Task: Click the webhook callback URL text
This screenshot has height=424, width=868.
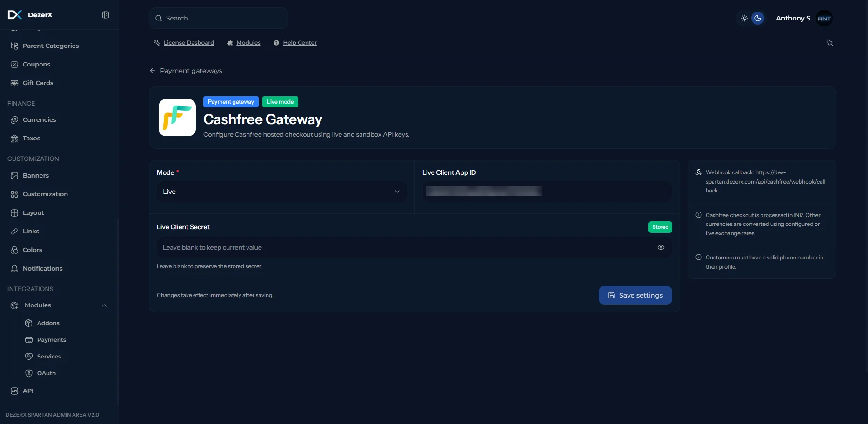Action: click(766, 181)
